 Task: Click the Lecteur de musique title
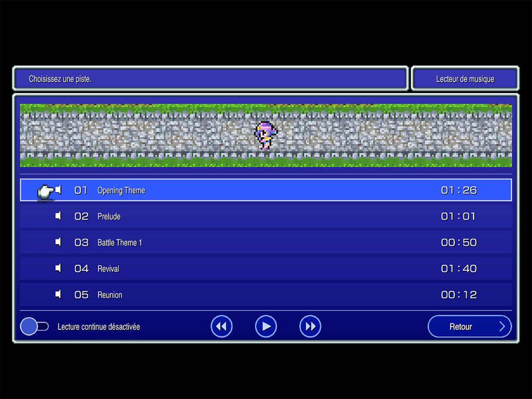click(x=465, y=79)
